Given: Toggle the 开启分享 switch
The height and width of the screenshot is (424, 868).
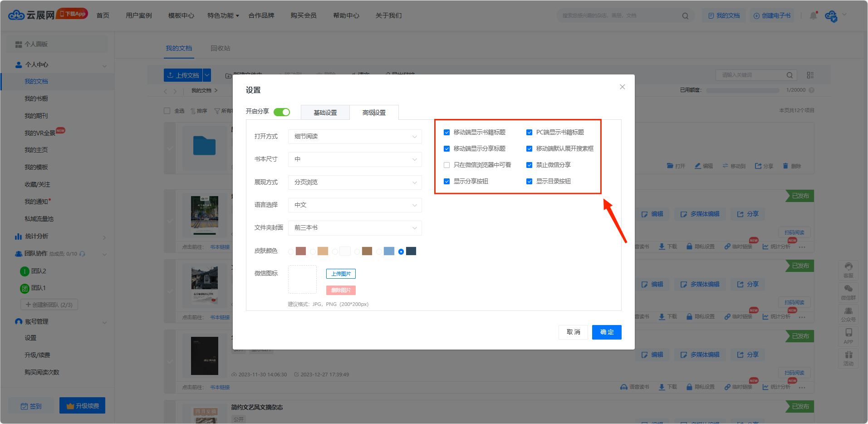Looking at the screenshot, I should (282, 112).
